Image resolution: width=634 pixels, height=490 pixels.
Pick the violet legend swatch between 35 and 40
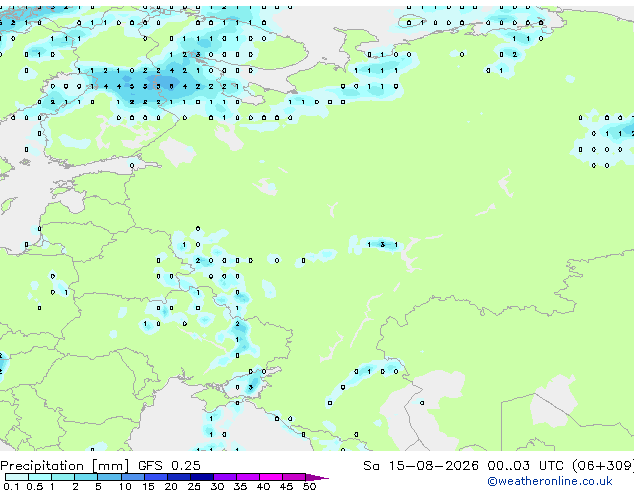[x=247, y=477]
